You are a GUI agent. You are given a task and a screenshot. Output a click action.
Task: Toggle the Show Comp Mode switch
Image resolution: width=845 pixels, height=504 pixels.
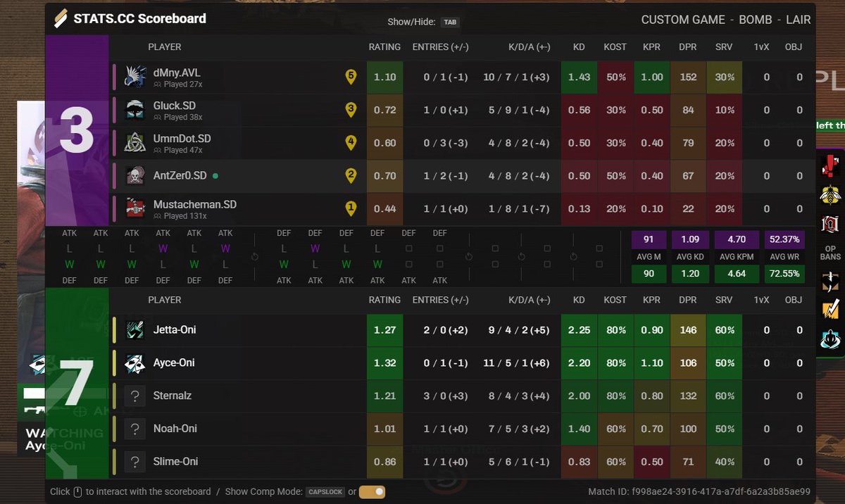point(373,492)
